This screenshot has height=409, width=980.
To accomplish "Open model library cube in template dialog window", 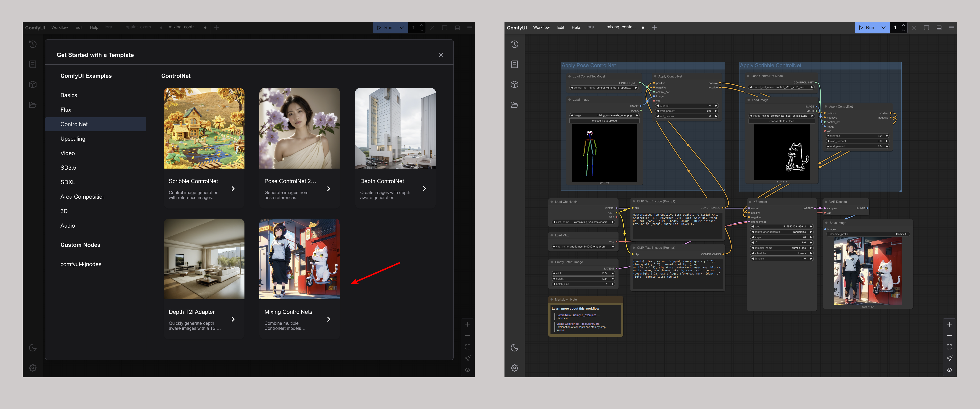I will click(x=33, y=84).
